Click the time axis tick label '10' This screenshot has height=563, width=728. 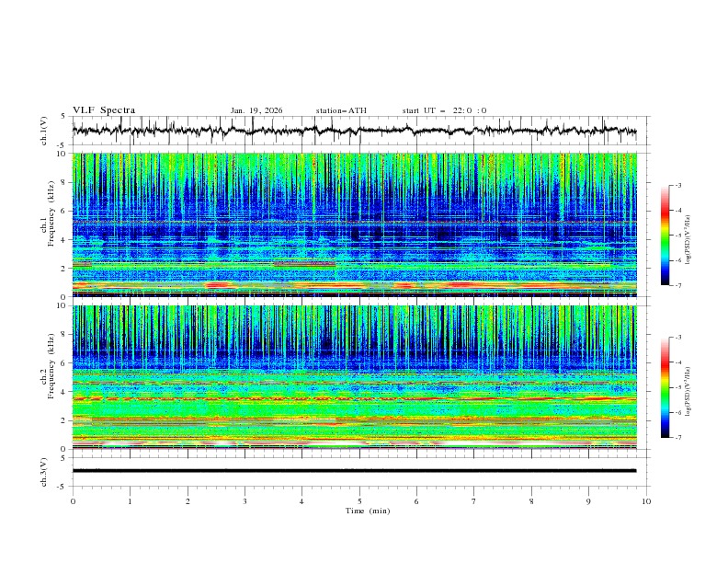[646, 501]
